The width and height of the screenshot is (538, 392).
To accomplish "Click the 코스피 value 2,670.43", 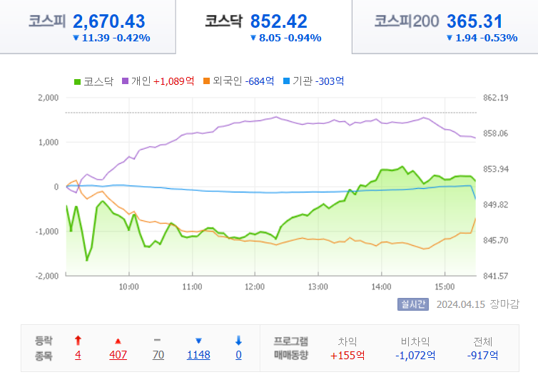I will pos(108,21).
